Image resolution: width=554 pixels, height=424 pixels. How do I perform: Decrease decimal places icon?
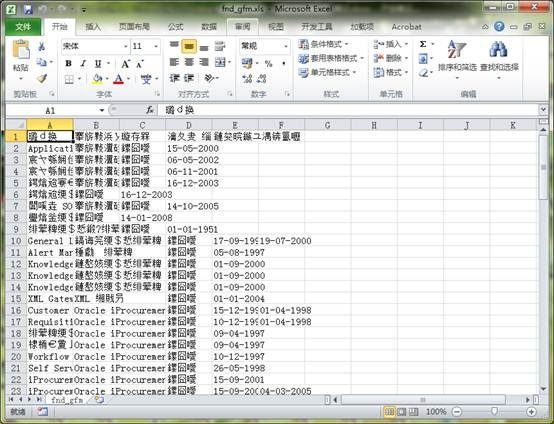click(x=261, y=79)
